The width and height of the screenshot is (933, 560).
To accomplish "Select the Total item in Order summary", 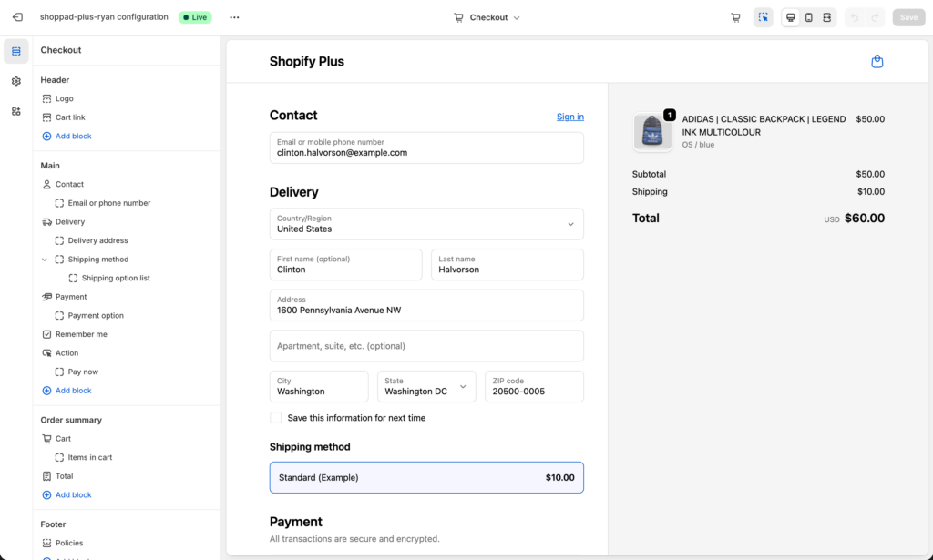I will [65, 476].
